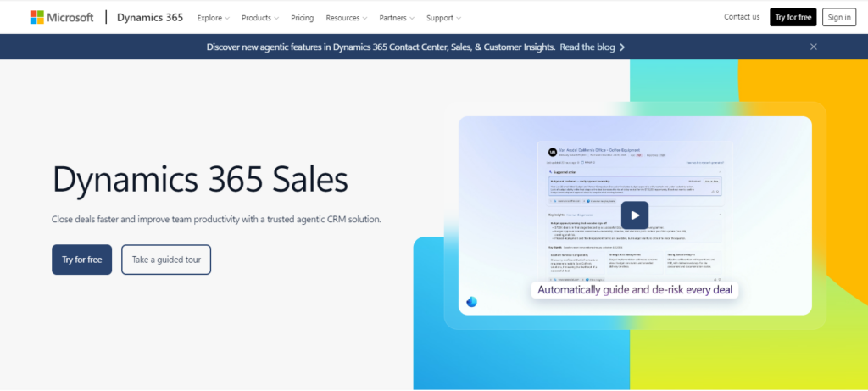This screenshot has height=391, width=868.
Task: Click the black Try for free header button
Action: pyautogui.click(x=793, y=17)
